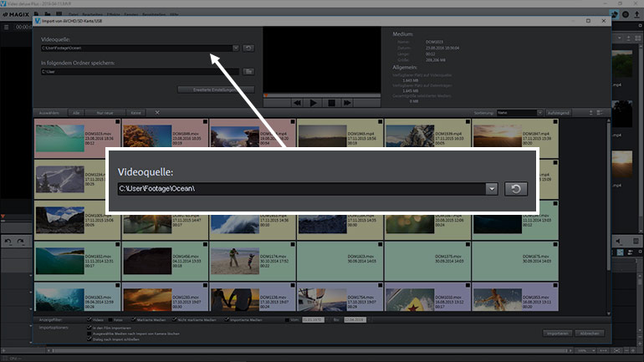Open the hamburger menu in main window
Viewport: 644px width, 362px height.
(x=6, y=27)
